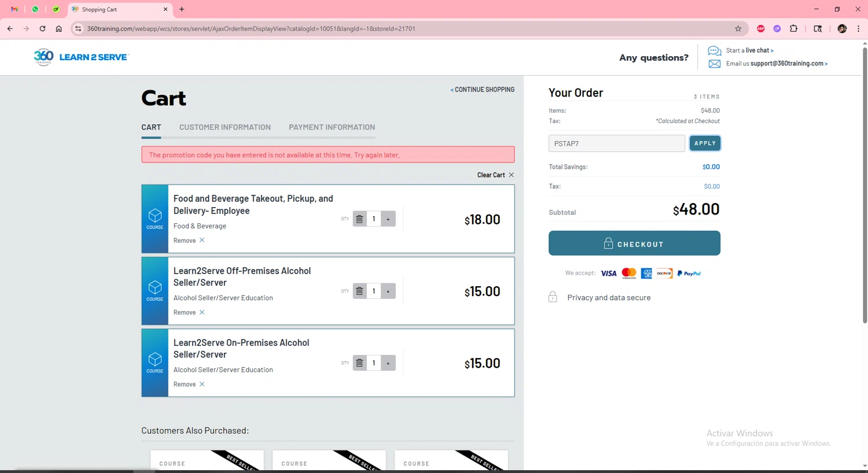This screenshot has width=868, height=473.
Task: Click trash icon for Food and Beverage Takeout course
Action: tap(359, 219)
